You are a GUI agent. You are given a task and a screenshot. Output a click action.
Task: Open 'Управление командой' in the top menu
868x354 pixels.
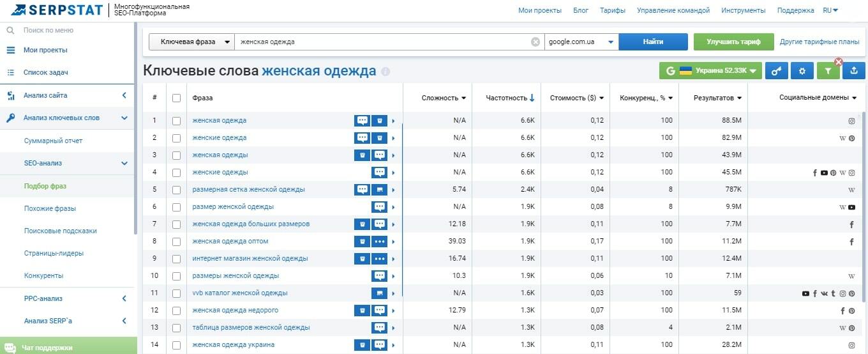(x=673, y=10)
